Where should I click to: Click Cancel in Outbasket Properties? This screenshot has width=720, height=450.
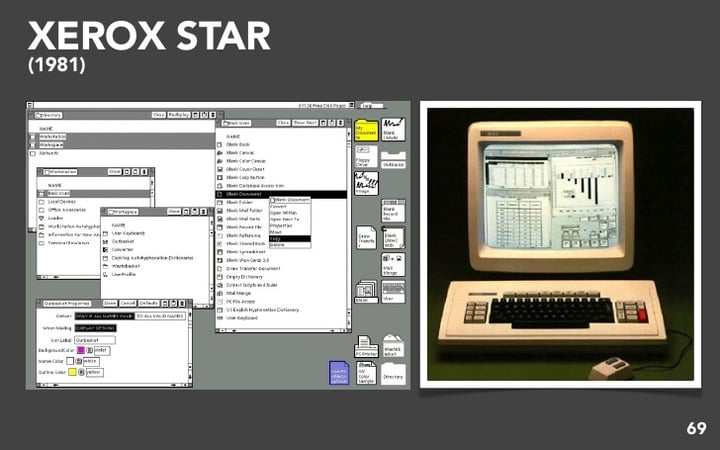pyautogui.click(x=127, y=304)
